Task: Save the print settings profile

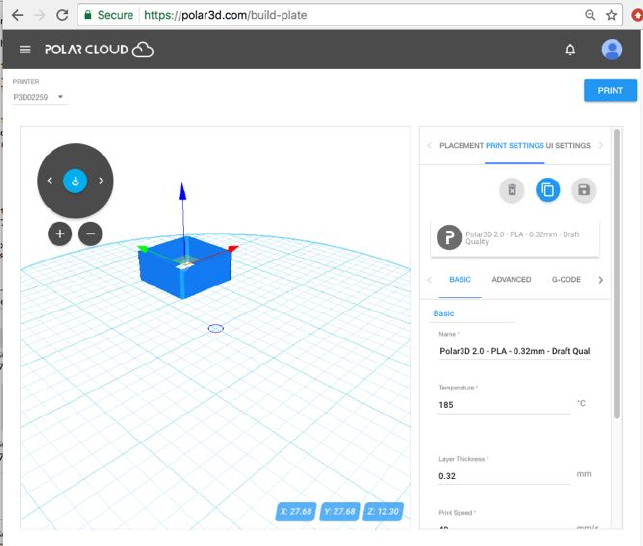Action: [584, 190]
